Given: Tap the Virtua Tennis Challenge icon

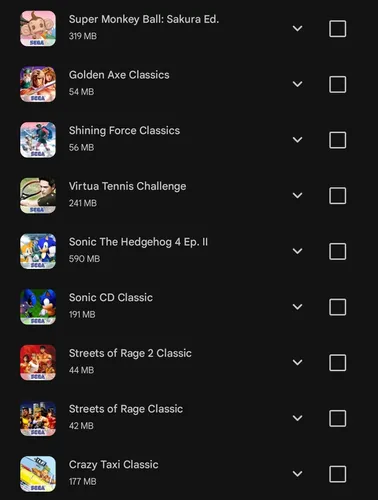Looking at the screenshot, I should click(38, 195).
